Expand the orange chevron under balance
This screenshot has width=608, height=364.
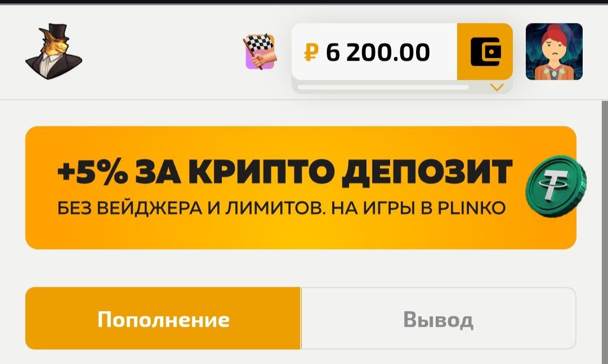tap(497, 87)
